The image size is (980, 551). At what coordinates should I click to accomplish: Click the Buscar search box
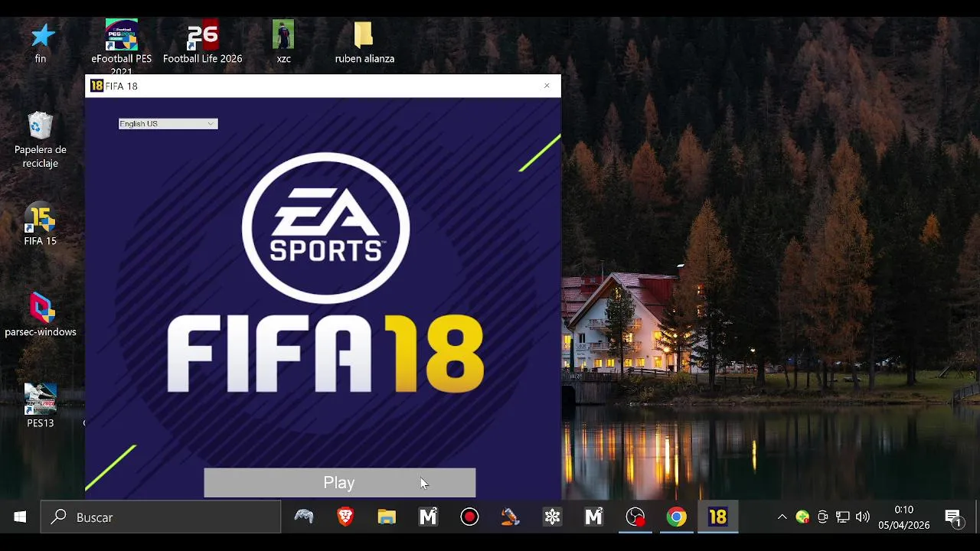click(161, 517)
